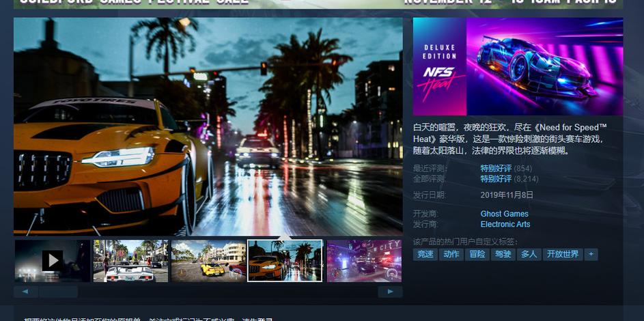This screenshot has height=321, width=644.
Task: Open the 驾驶 tag
Action: pos(503,254)
